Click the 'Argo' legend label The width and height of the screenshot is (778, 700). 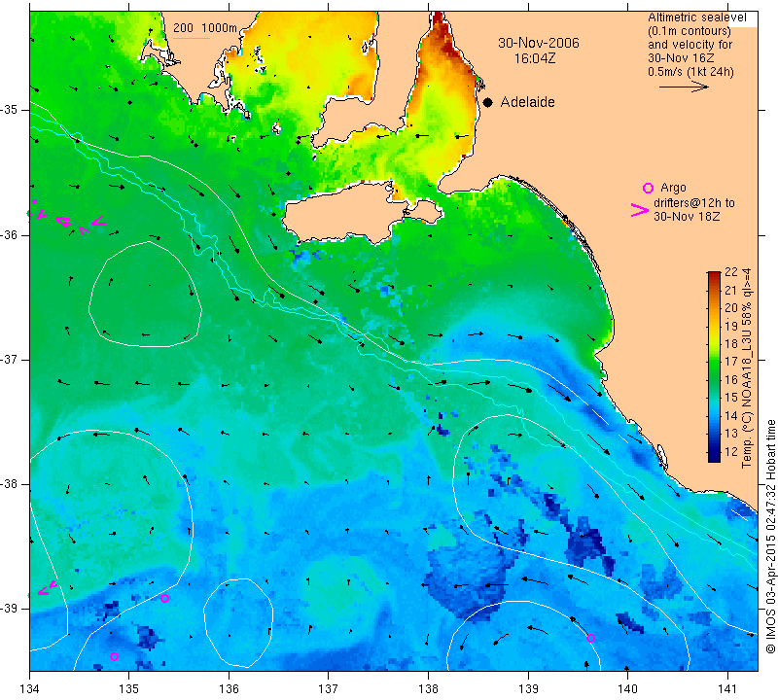point(673,188)
